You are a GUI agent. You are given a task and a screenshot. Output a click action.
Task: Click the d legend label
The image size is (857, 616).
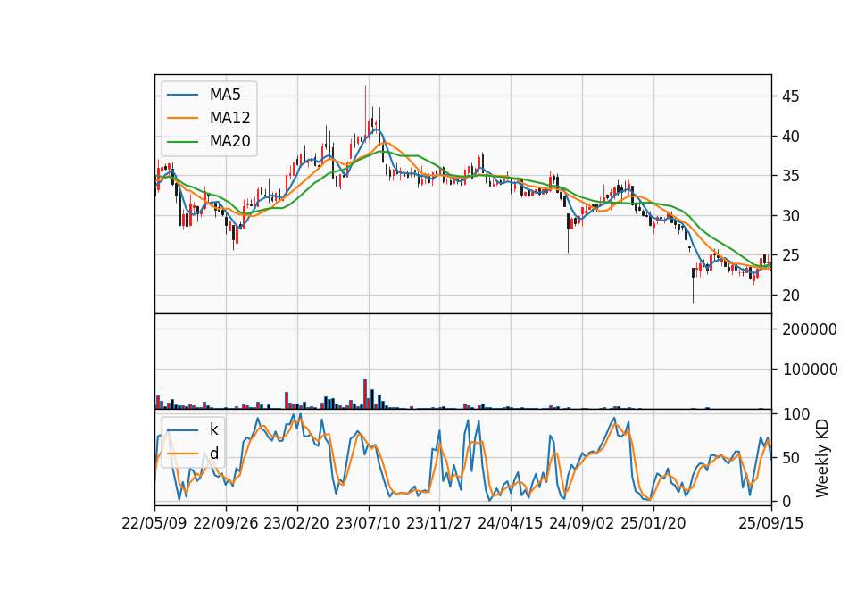tap(214, 454)
